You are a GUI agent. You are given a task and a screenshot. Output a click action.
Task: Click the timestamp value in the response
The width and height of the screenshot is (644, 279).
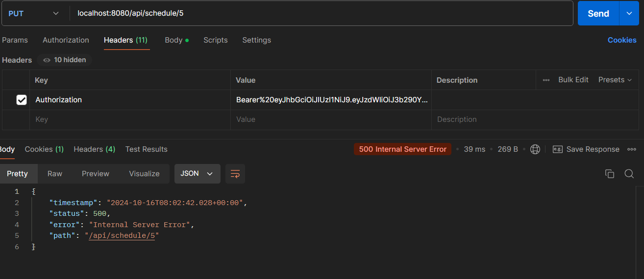point(175,203)
